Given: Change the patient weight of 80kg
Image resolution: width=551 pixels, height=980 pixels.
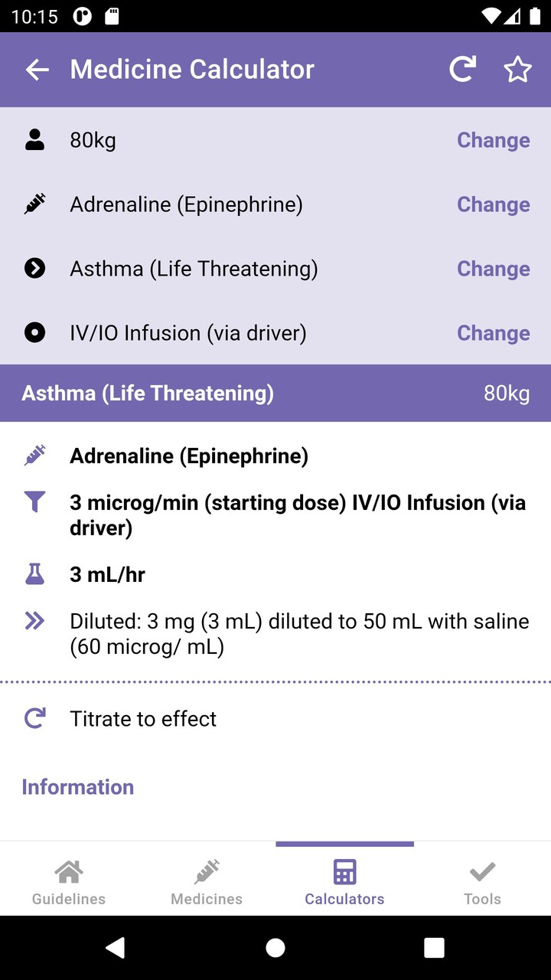Looking at the screenshot, I should click(x=494, y=140).
